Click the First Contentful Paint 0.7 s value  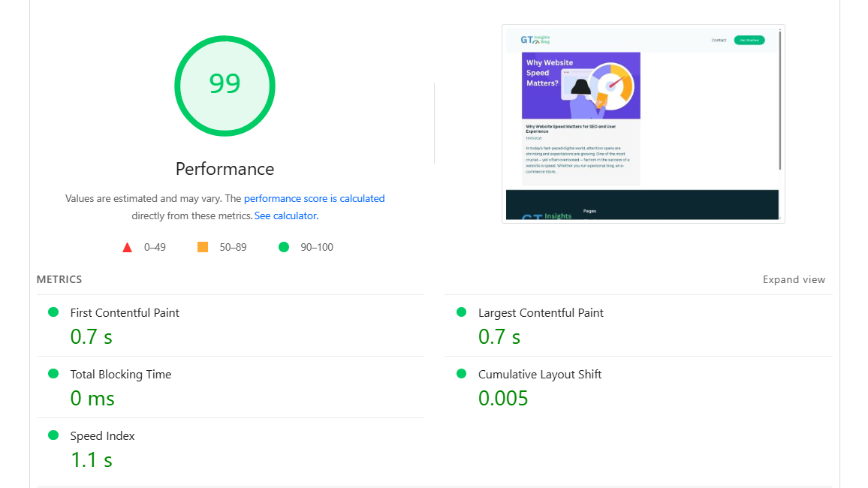pyautogui.click(x=92, y=337)
